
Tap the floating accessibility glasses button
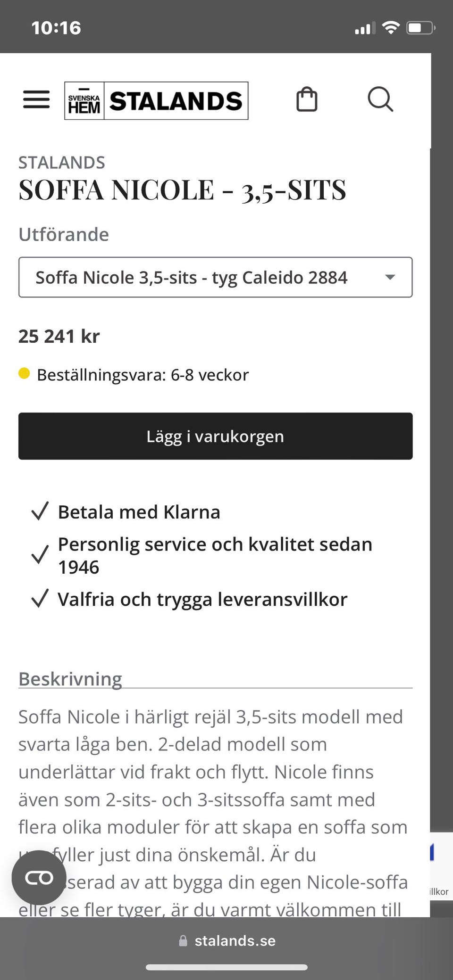39,878
